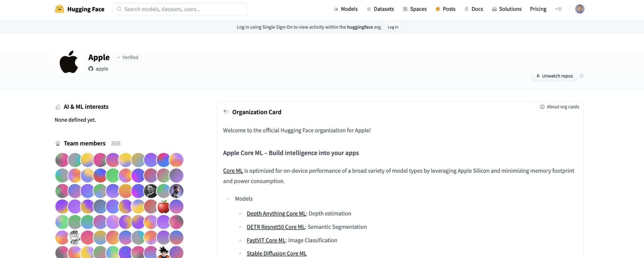Click the GitHub icon next to apple
The height and width of the screenshot is (258, 644).
(x=91, y=69)
